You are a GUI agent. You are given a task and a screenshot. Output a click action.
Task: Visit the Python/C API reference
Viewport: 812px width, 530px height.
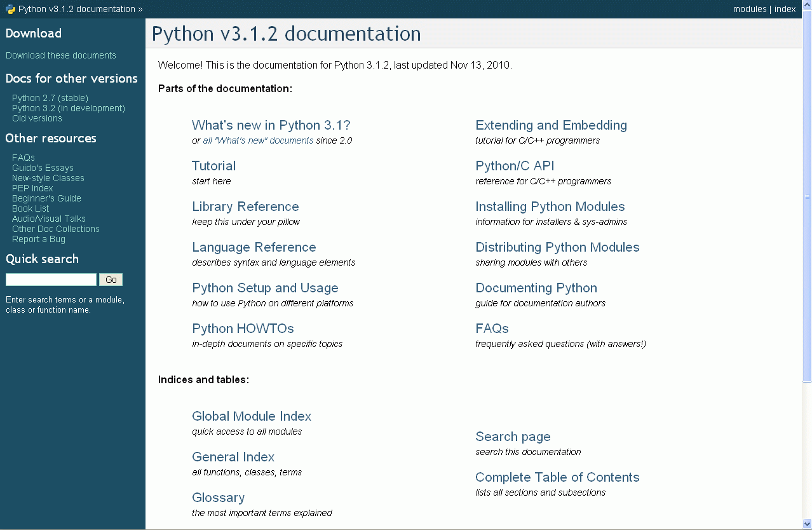[x=515, y=166]
